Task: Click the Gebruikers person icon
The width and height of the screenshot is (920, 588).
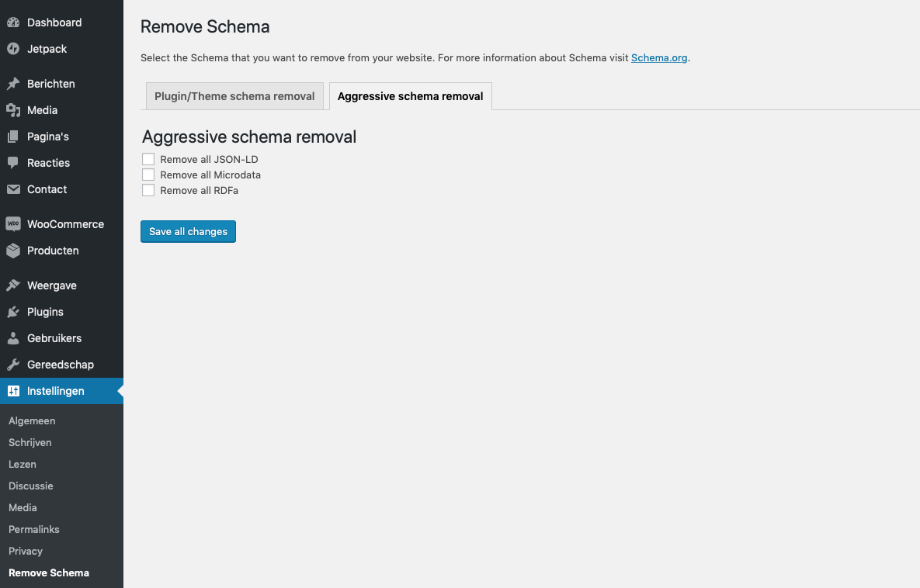Action: [13, 338]
